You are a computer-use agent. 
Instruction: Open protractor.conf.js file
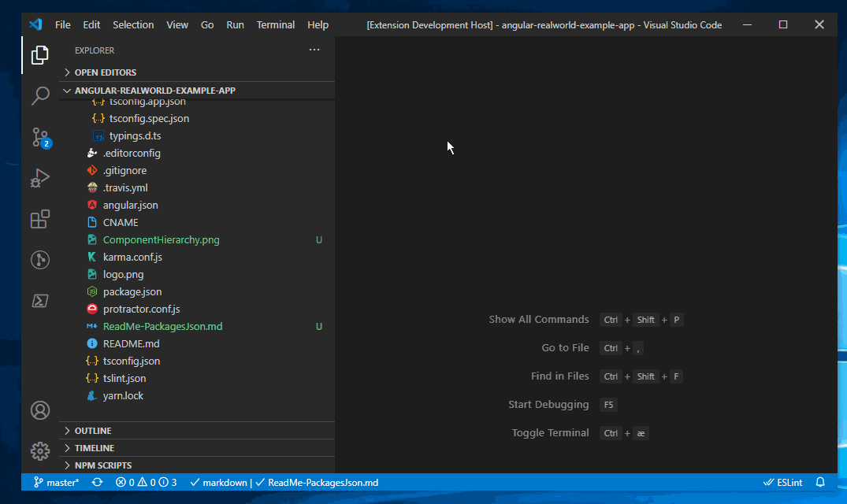pyautogui.click(x=197, y=309)
